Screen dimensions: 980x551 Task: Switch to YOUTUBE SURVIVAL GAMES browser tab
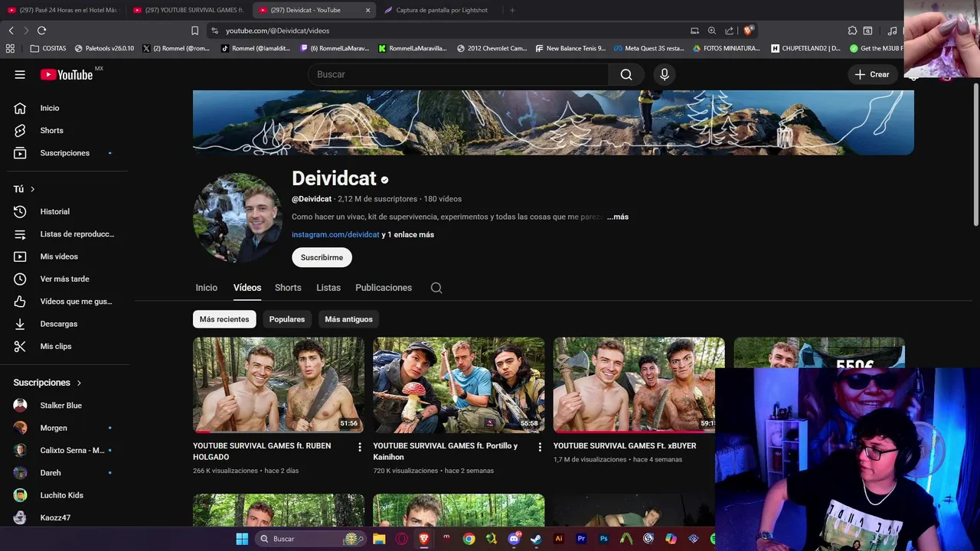[x=188, y=10]
